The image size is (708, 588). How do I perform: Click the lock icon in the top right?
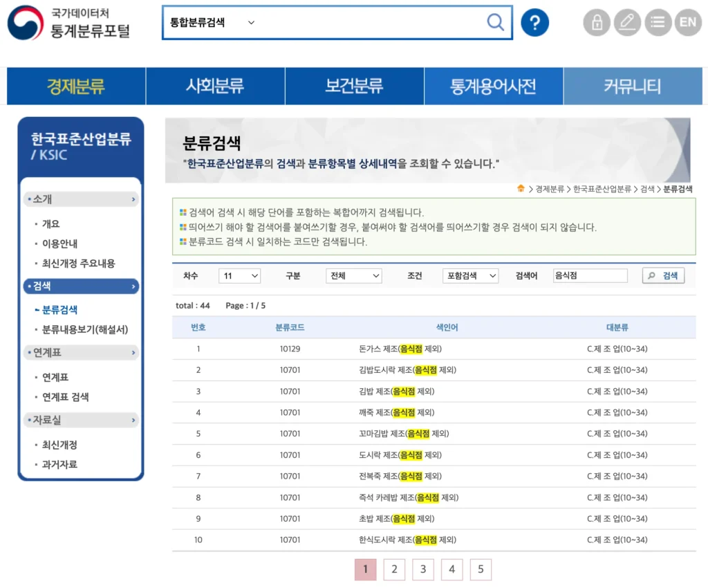[x=596, y=22]
